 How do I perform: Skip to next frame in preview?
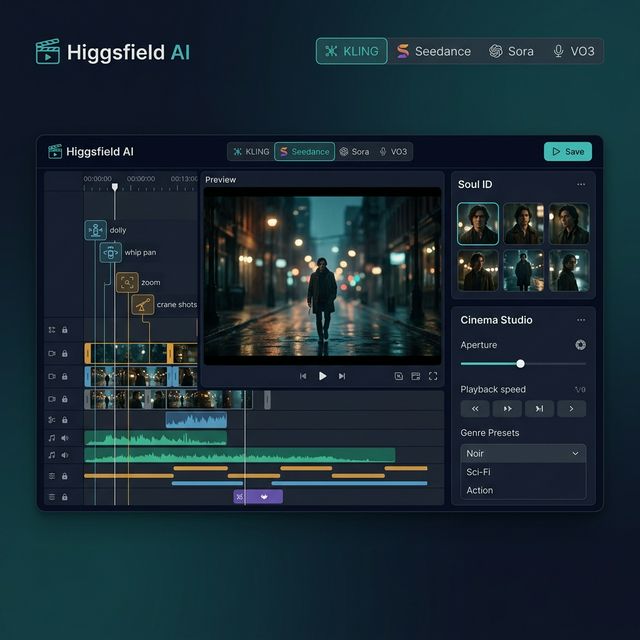tap(342, 376)
